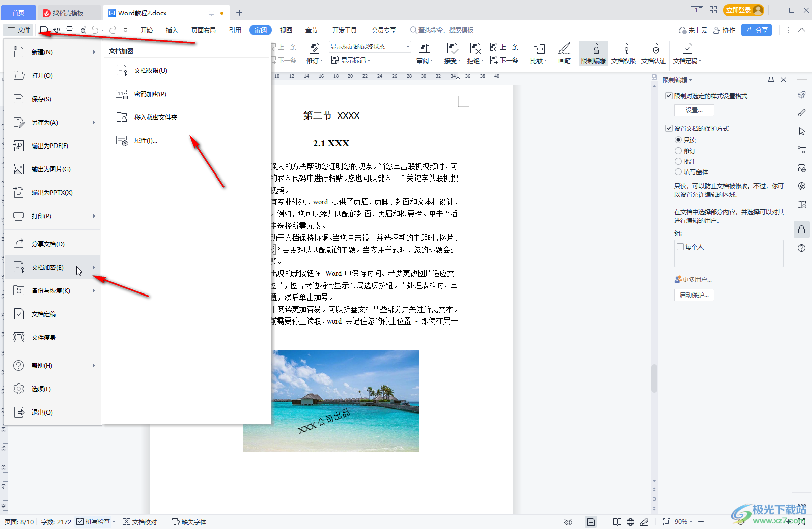Click the 协作 collaborate button

(x=724, y=30)
